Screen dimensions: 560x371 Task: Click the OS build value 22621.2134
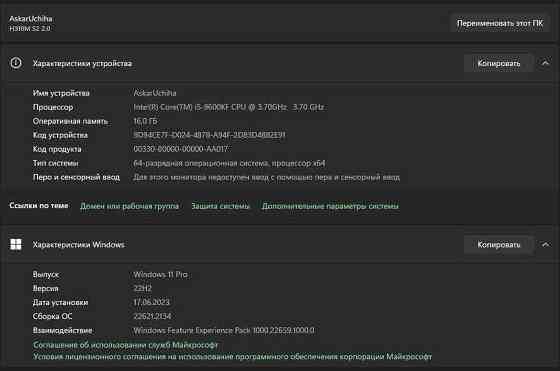pyautogui.click(x=152, y=316)
